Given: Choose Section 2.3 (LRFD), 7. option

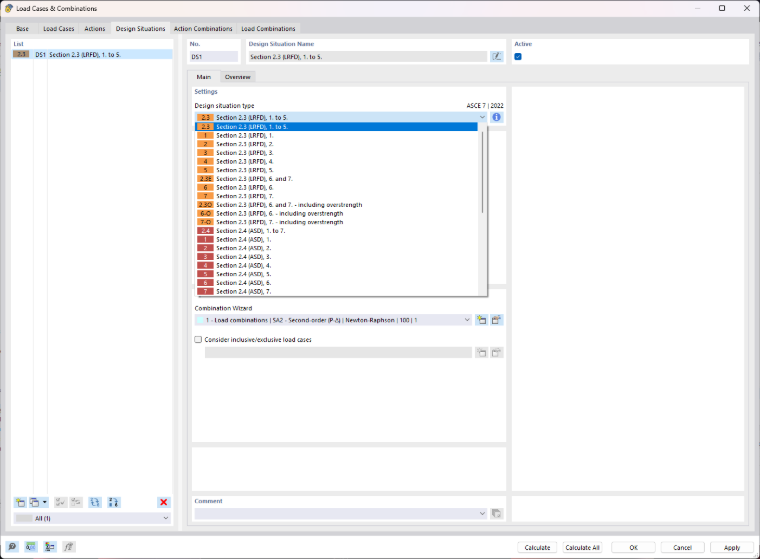Looking at the screenshot, I should (x=337, y=196).
